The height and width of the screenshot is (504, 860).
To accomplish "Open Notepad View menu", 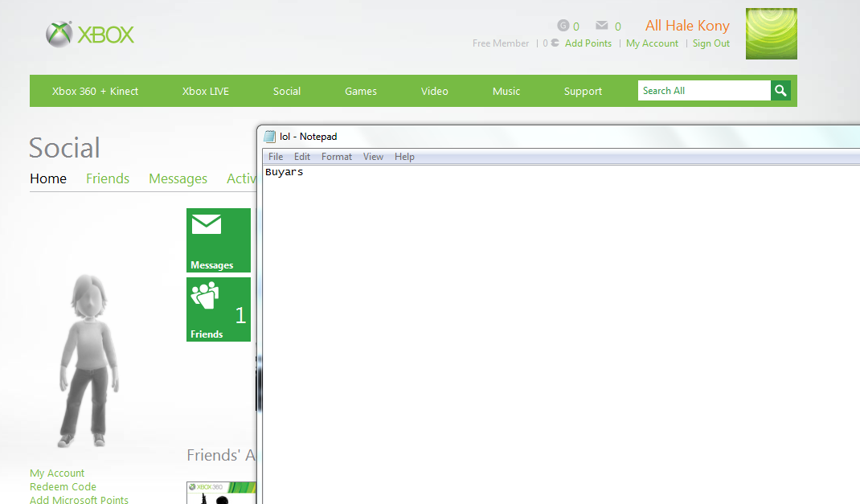I will pos(373,157).
